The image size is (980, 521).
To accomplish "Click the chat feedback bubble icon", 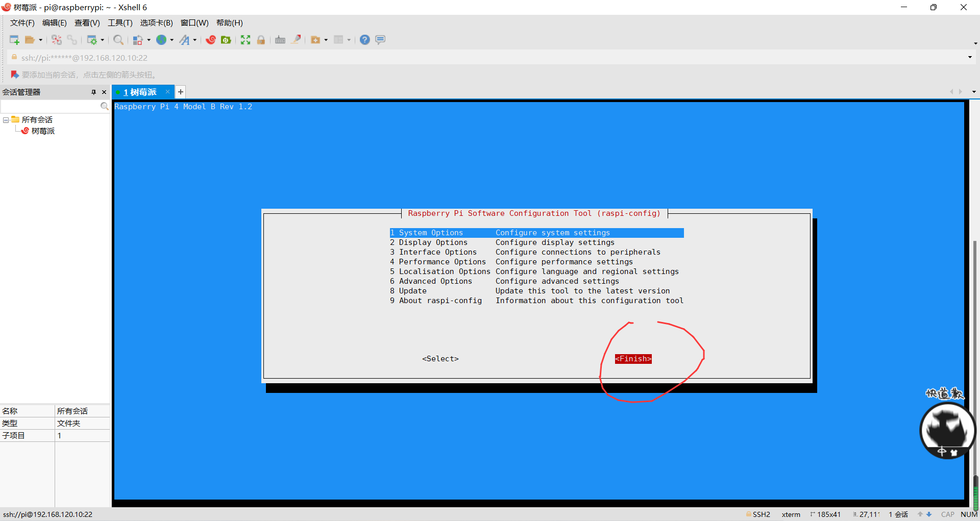I will pyautogui.click(x=380, y=40).
